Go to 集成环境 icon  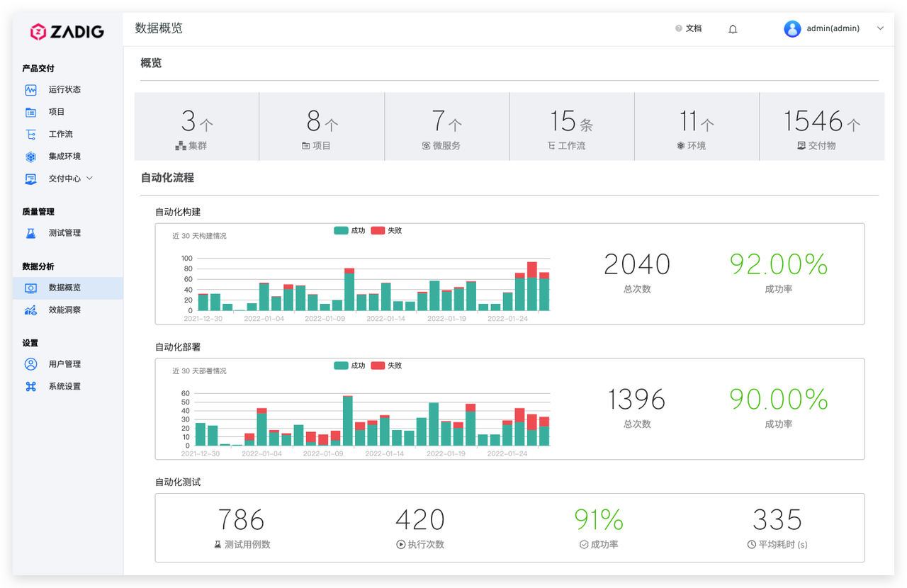point(30,157)
